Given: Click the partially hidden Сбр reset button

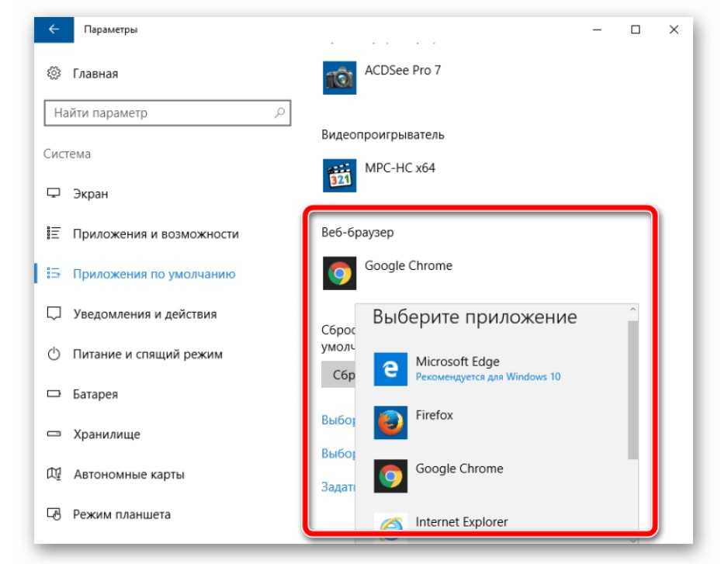Looking at the screenshot, I should pos(338,375).
